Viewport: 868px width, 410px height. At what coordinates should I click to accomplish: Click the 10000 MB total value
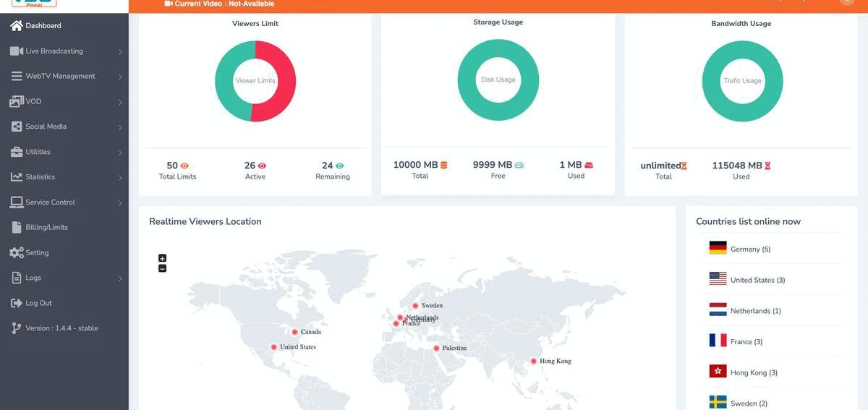click(415, 165)
